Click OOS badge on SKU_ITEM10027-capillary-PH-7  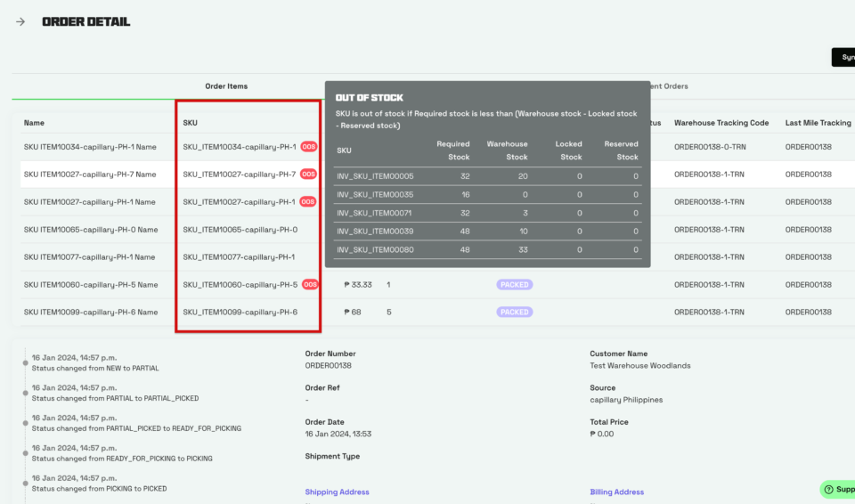(x=308, y=175)
